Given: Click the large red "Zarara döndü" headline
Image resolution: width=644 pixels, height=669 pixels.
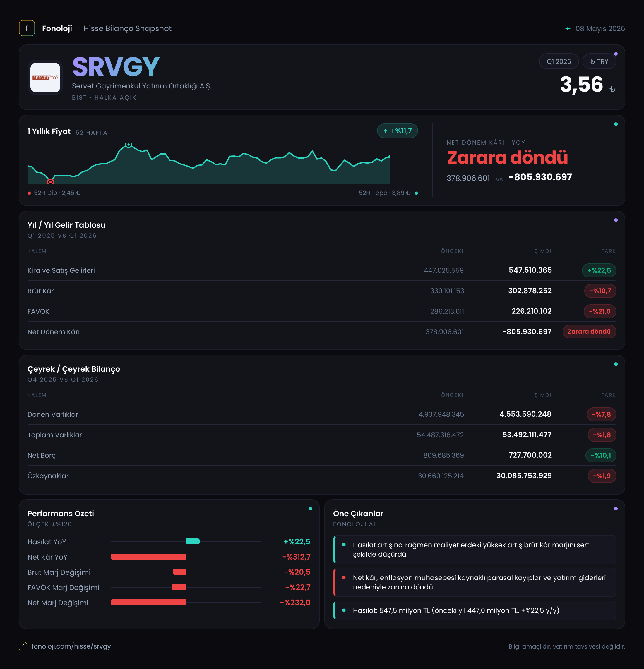Looking at the screenshot, I should (x=507, y=157).
